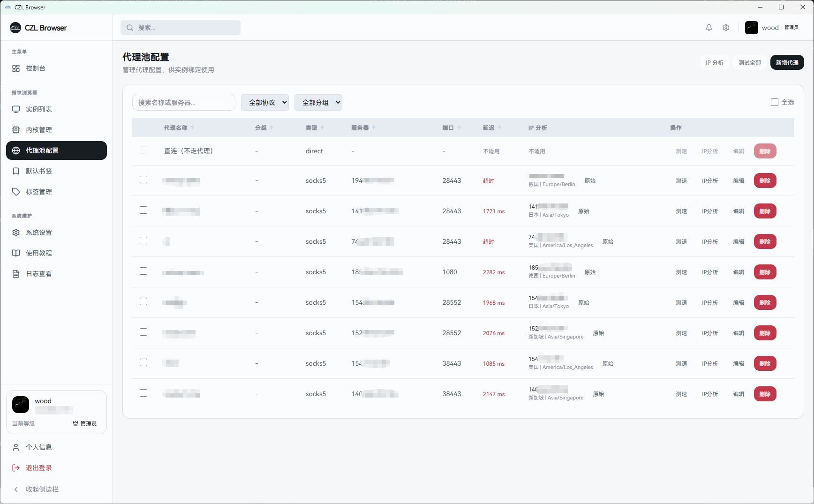Select checkbox for Los_Angeles port 28443 row
Image resolution: width=814 pixels, height=504 pixels.
point(143,241)
